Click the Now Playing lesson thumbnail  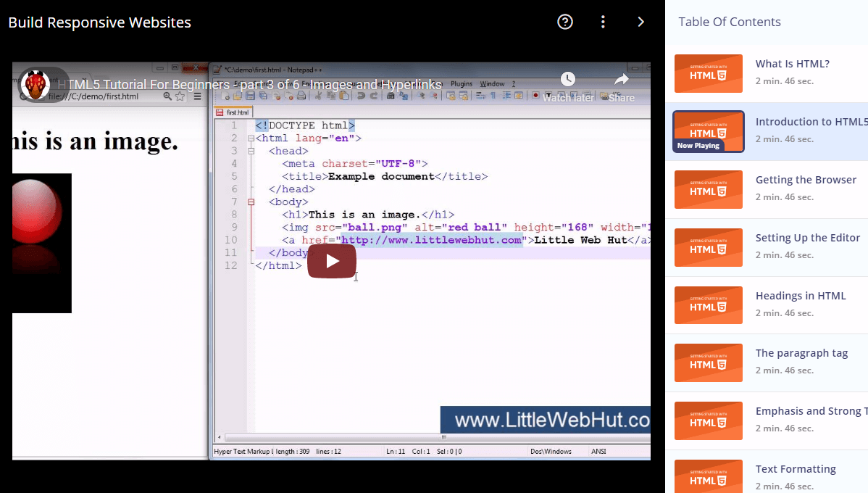coord(708,131)
